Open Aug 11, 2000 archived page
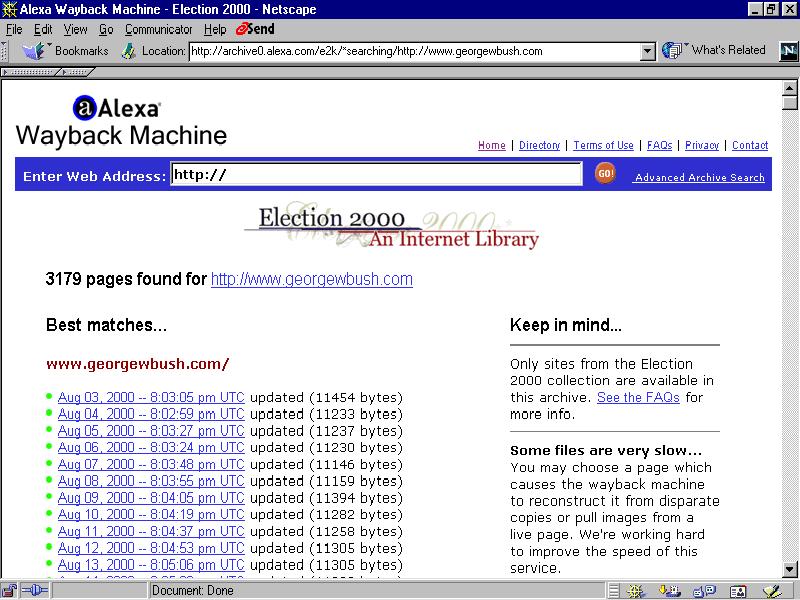 (x=151, y=531)
